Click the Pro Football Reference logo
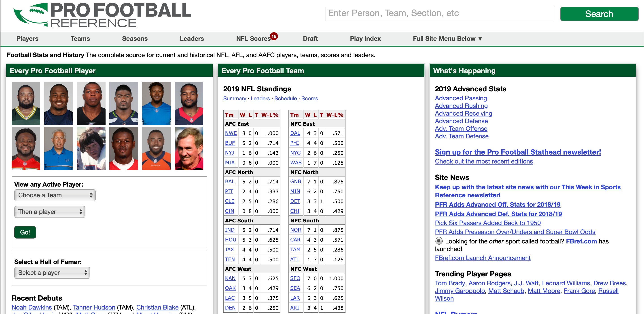The height and width of the screenshot is (314, 644). (x=102, y=15)
